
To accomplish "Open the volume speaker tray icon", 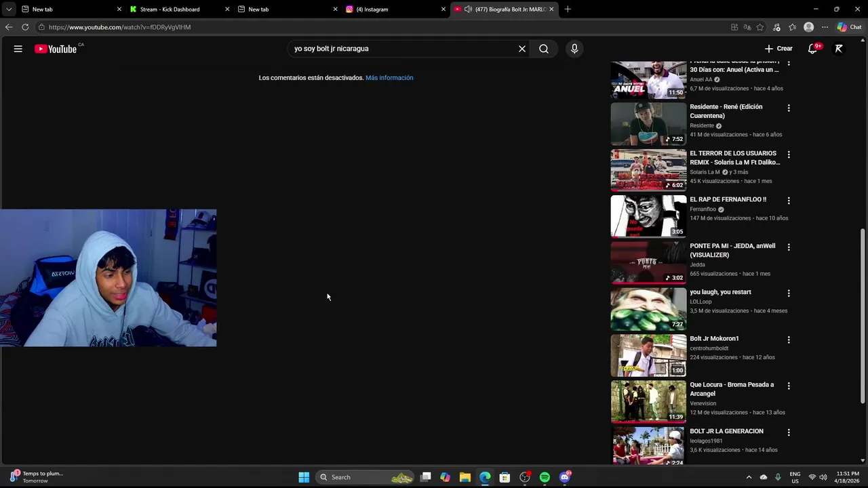I will click(x=823, y=477).
